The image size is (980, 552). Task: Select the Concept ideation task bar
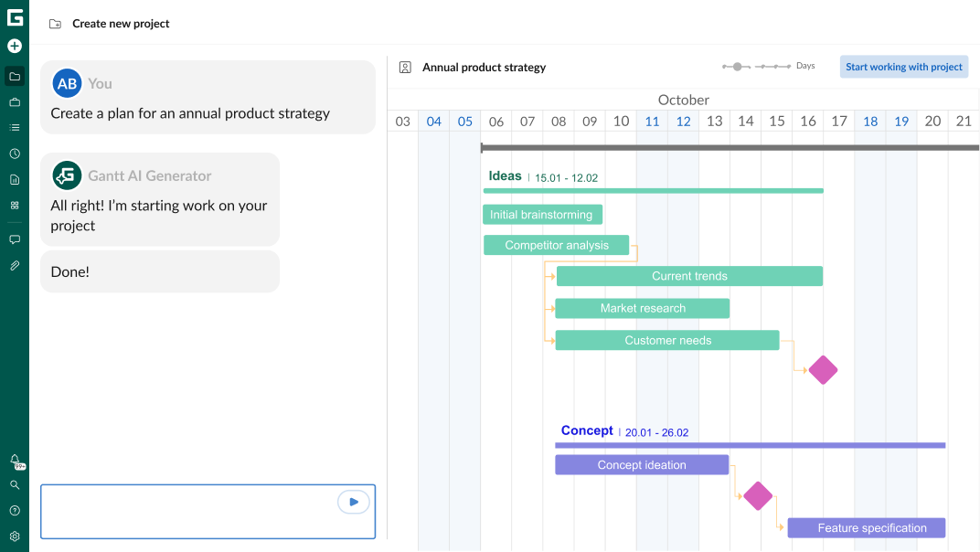[x=642, y=464]
